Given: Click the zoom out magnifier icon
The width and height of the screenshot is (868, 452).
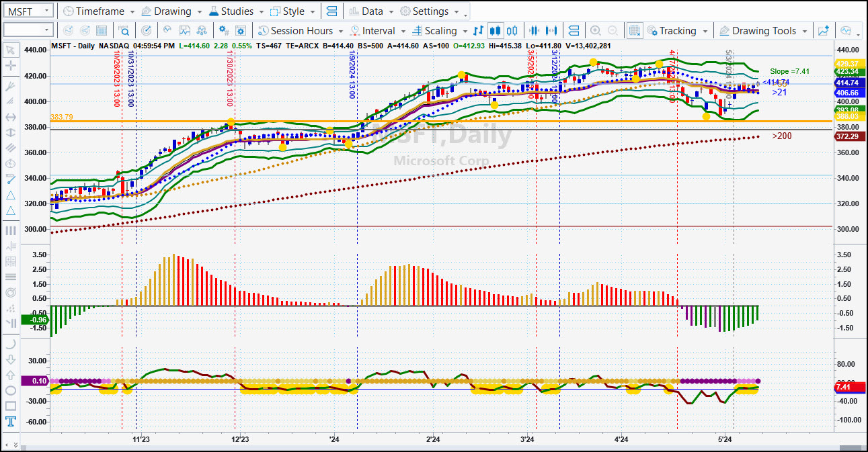Looking at the screenshot, I should coord(613,31).
